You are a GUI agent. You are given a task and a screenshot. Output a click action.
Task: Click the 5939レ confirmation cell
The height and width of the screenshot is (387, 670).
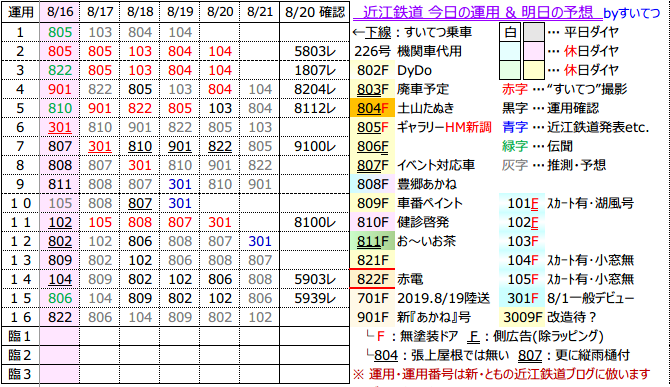coord(315,298)
